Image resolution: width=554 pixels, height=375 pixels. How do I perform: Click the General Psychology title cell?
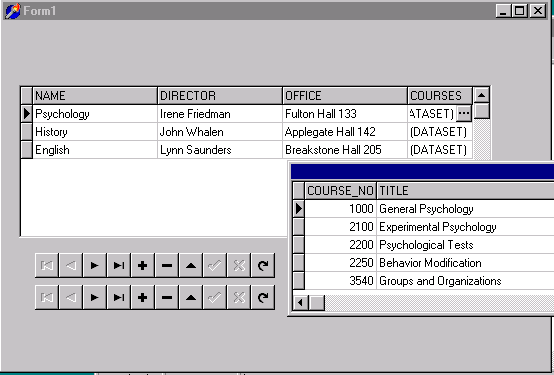[465, 209]
